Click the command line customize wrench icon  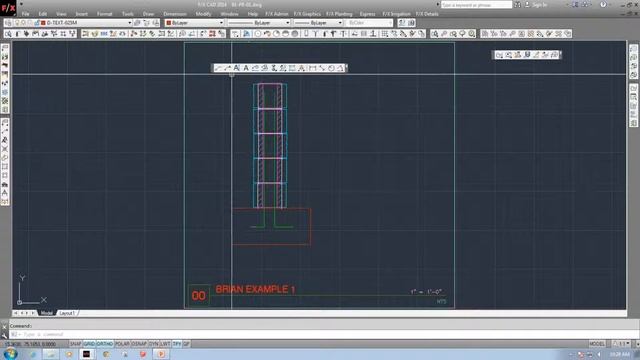pos(4,335)
